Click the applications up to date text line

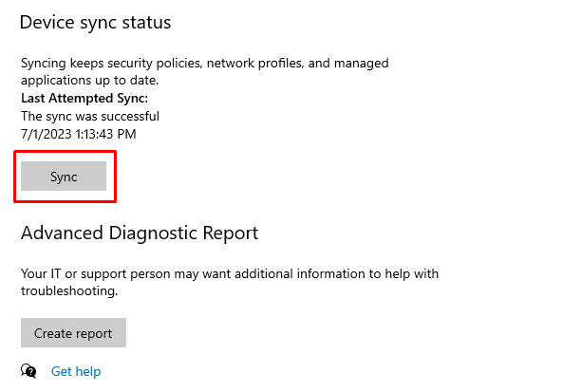(89, 81)
